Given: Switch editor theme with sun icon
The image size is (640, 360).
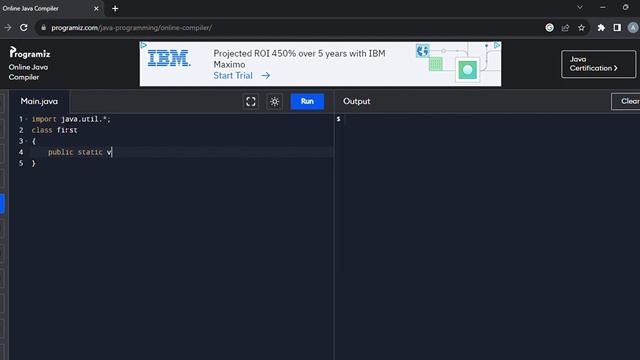Looking at the screenshot, I should pos(274,101).
